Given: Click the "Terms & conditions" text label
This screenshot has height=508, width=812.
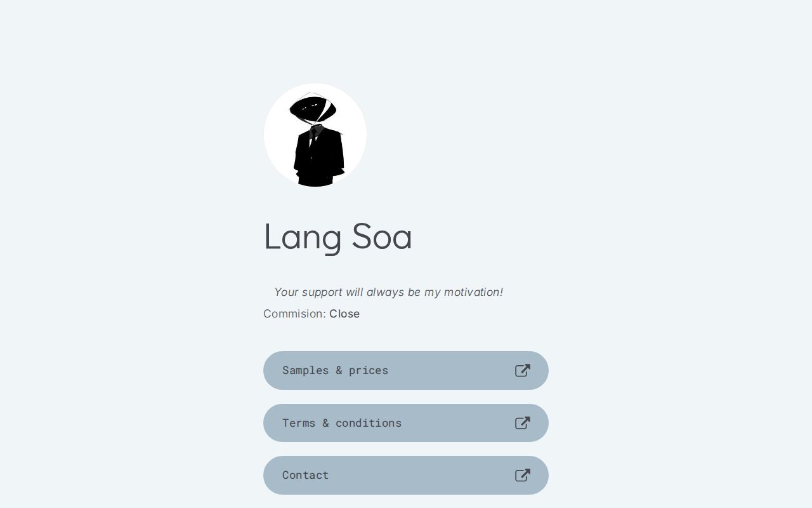Looking at the screenshot, I should coord(342,423).
